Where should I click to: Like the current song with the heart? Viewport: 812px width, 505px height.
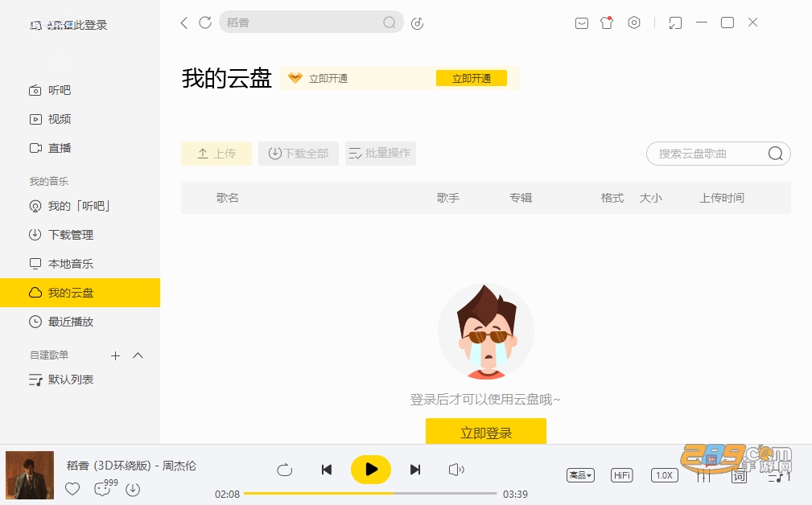pos(72,489)
